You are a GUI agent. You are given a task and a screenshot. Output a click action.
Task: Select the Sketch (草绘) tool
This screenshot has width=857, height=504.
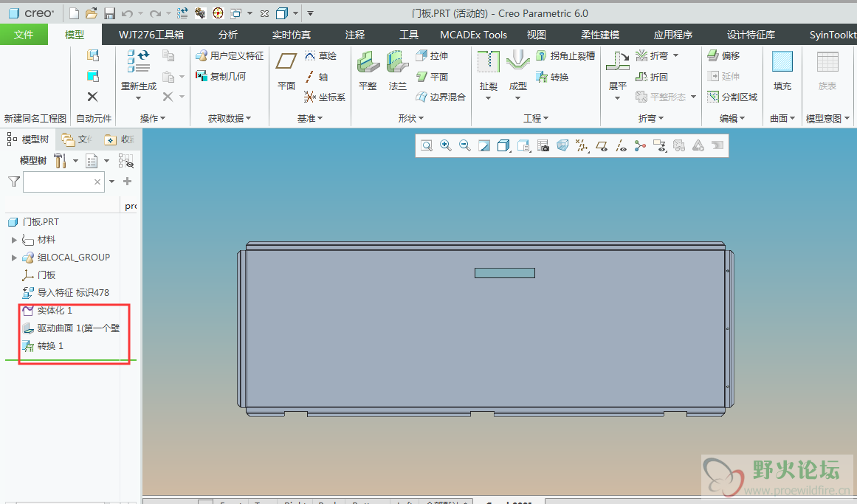coord(321,56)
